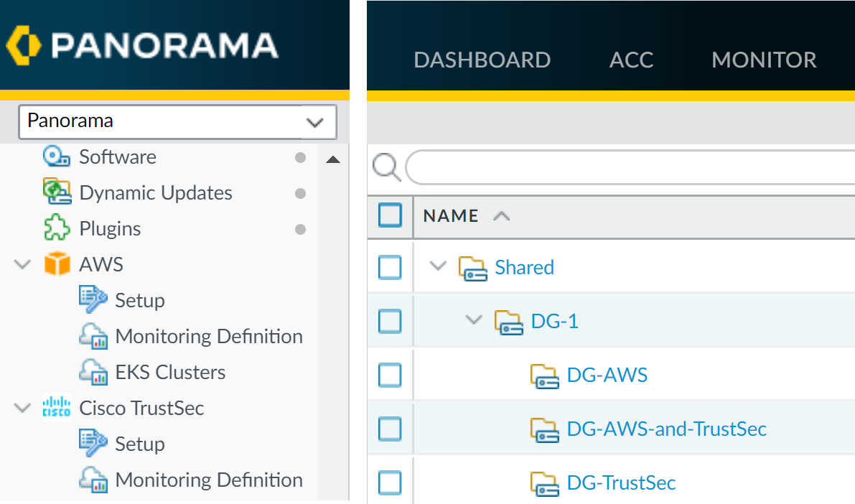Open the Monitor tab
The image size is (855, 504).
(764, 60)
